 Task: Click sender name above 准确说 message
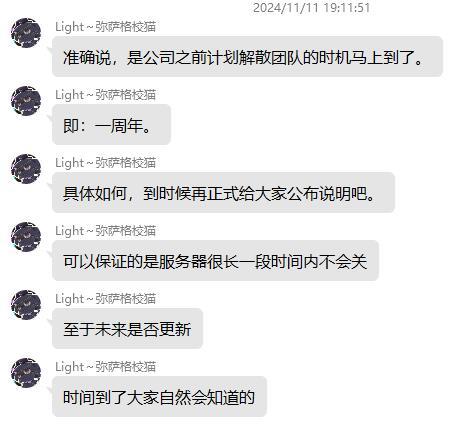tap(105, 27)
